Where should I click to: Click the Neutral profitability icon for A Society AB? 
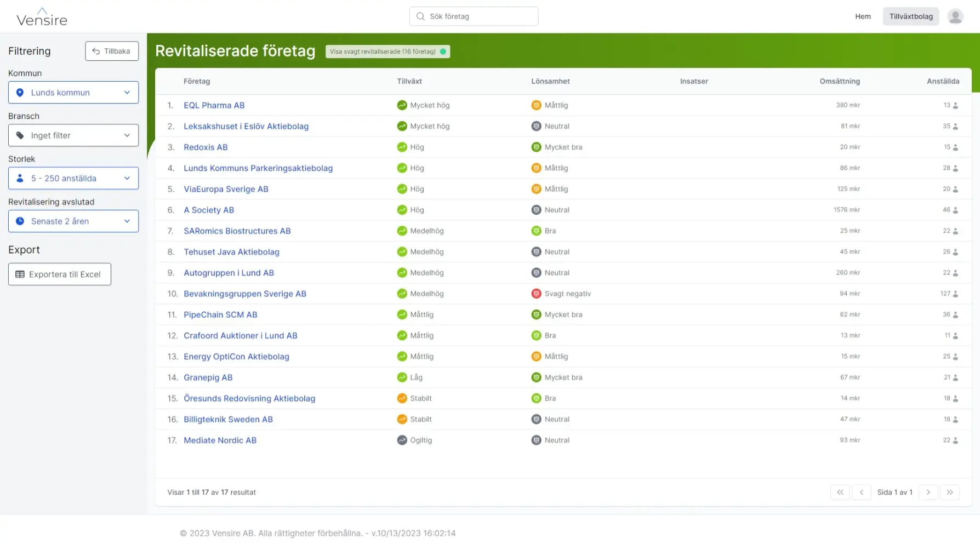coord(536,210)
